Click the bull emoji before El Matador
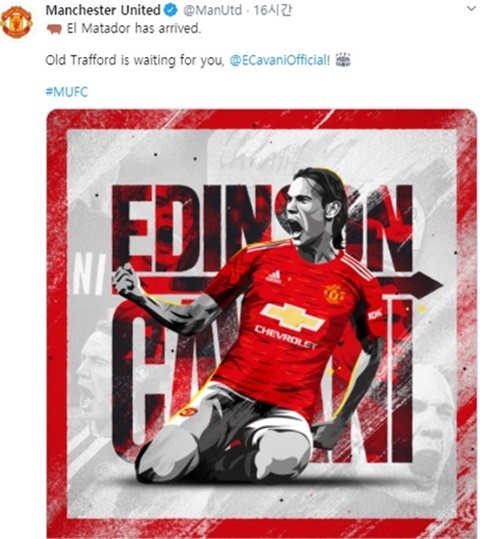The height and width of the screenshot is (539, 480). pos(54,30)
